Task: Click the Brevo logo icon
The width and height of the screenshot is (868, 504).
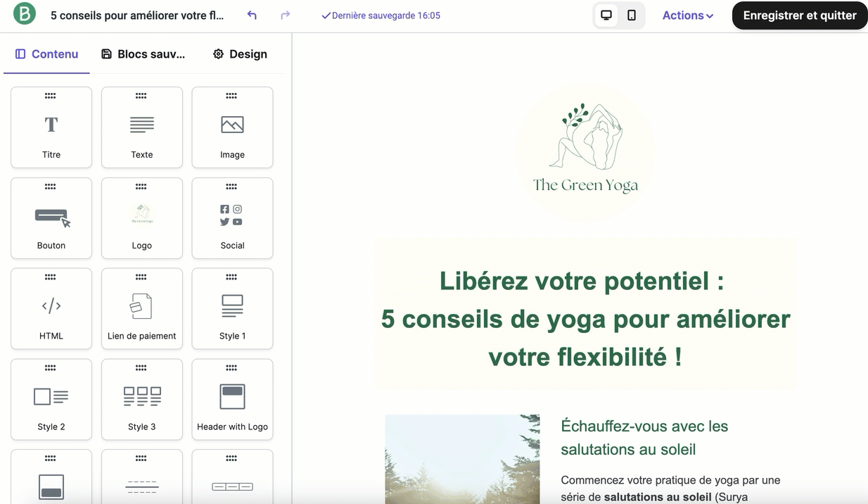Action: (x=25, y=14)
